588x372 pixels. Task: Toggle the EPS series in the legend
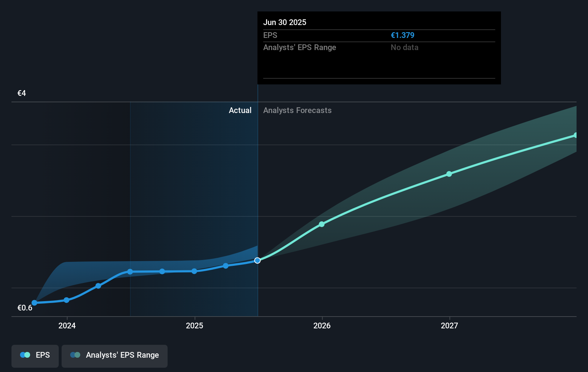click(35, 355)
